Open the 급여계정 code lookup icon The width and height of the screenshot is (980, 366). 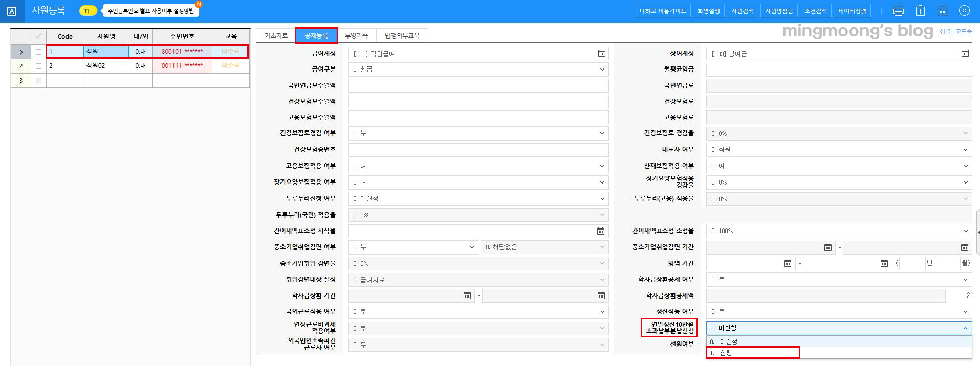[x=601, y=53]
